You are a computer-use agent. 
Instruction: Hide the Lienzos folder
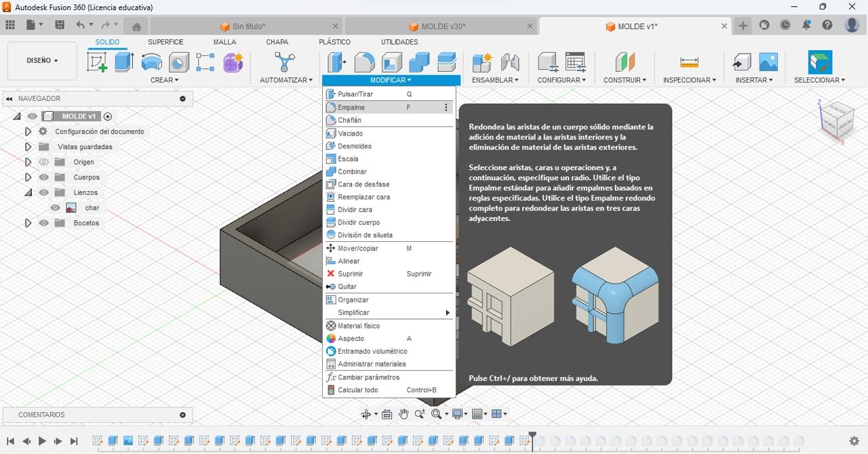click(44, 192)
